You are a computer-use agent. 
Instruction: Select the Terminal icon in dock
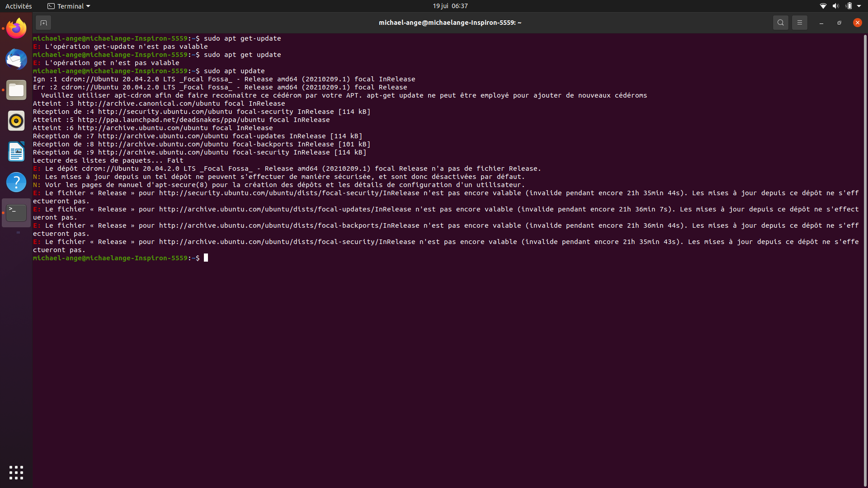(16, 213)
